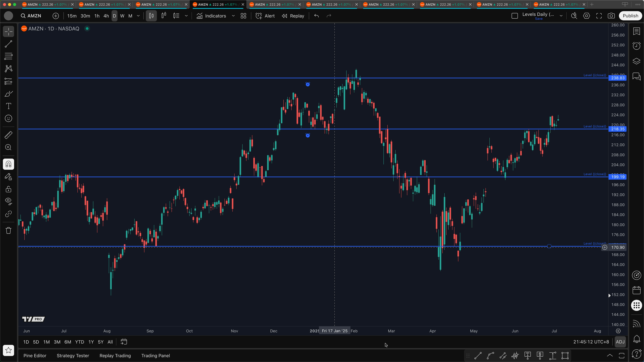
Task: Set date range to 3M
Action: tap(57, 342)
